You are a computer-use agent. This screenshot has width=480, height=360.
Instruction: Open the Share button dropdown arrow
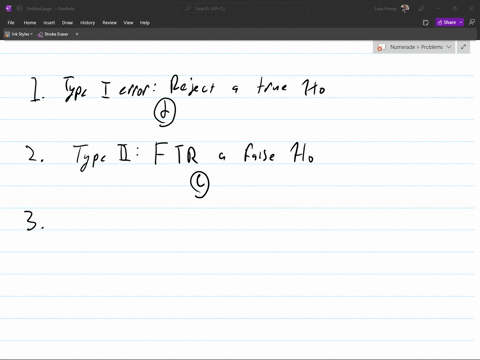[461, 22]
